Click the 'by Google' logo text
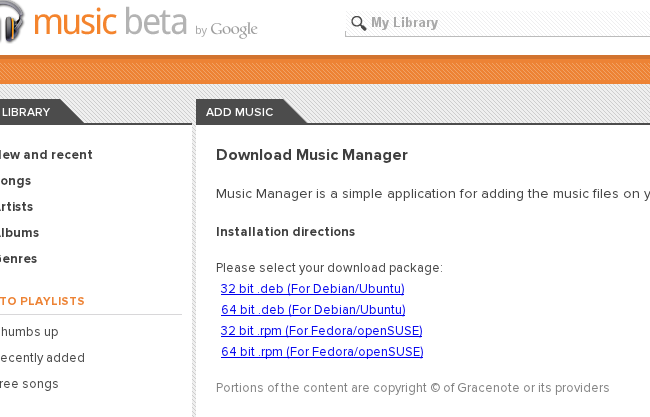The width and height of the screenshot is (650, 417). click(226, 30)
